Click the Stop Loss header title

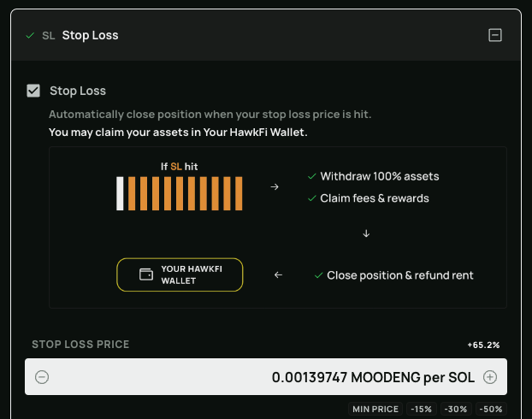tap(90, 36)
